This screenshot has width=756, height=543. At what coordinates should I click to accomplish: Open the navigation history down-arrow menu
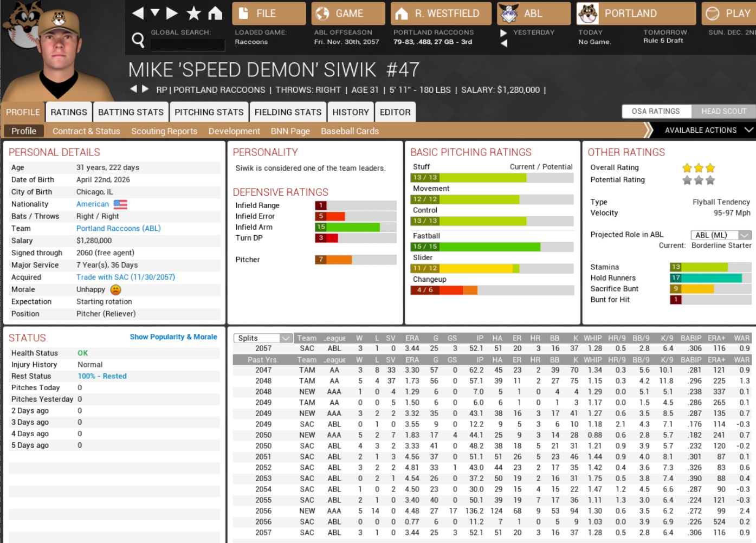click(x=155, y=12)
